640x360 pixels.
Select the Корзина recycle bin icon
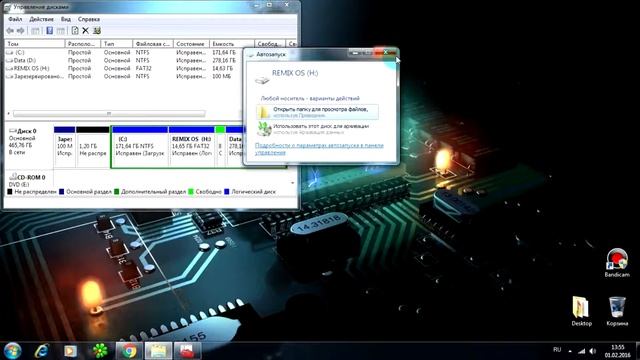click(617, 311)
